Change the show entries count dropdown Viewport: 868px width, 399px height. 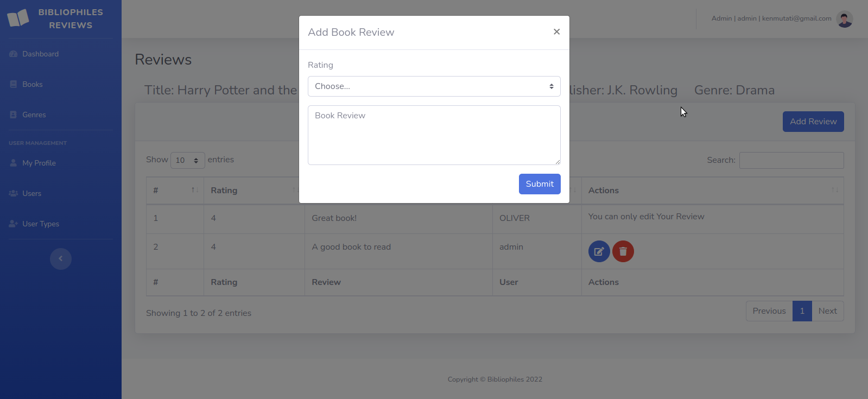click(188, 160)
